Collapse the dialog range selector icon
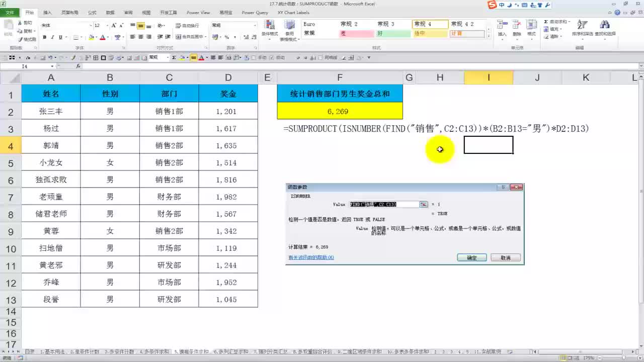This screenshot has height=362, width=644. tap(424, 204)
